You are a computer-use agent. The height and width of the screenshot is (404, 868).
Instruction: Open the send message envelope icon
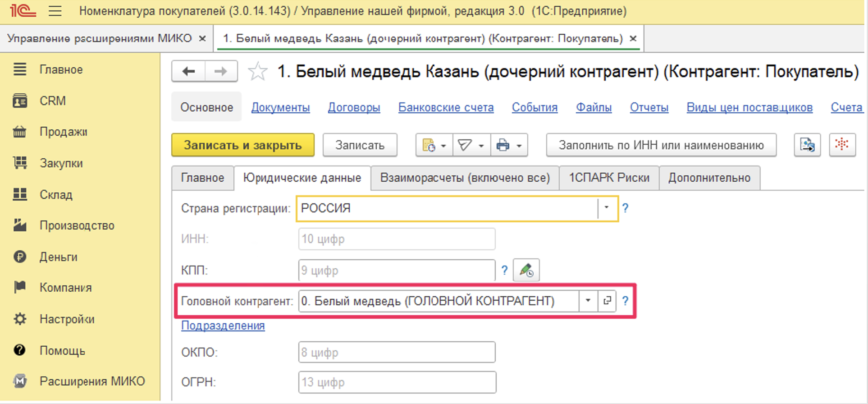coord(465,145)
